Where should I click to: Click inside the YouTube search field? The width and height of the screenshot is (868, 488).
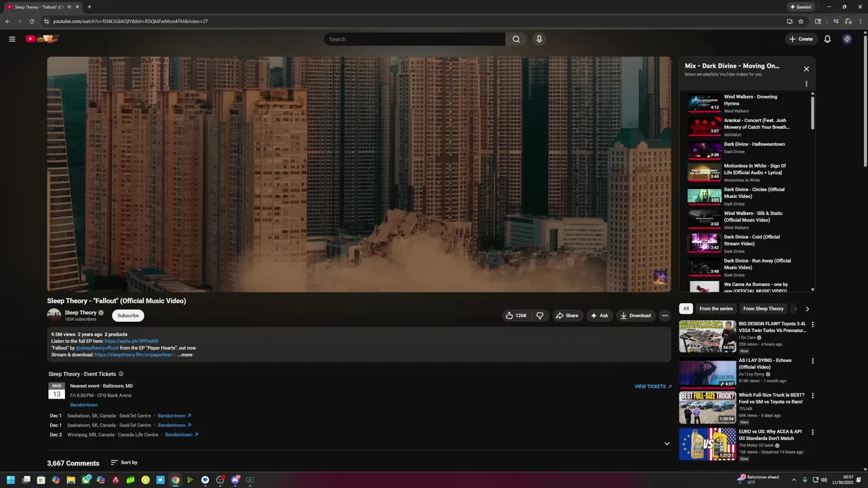(x=415, y=39)
